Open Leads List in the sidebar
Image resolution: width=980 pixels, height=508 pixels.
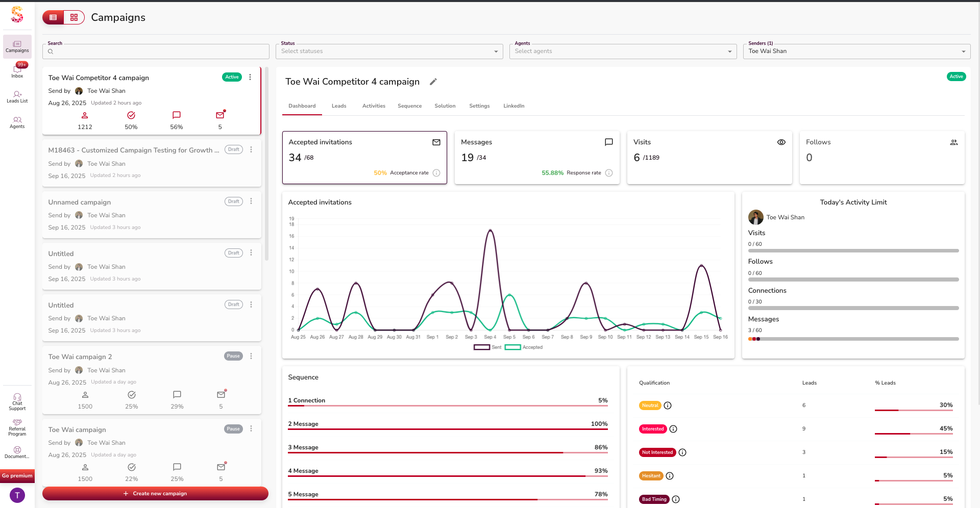pyautogui.click(x=17, y=96)
